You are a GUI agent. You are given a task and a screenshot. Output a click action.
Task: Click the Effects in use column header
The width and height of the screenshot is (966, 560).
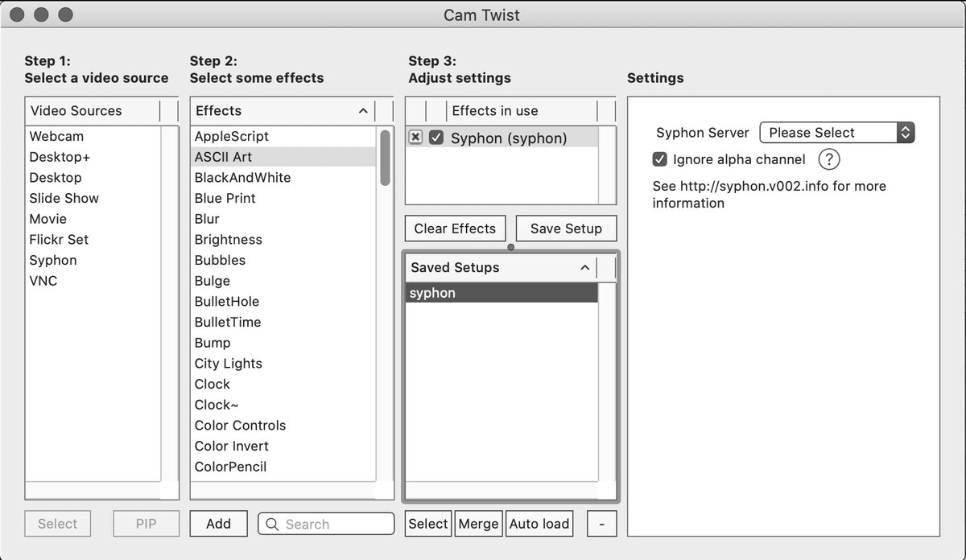[x=522, y=111]
